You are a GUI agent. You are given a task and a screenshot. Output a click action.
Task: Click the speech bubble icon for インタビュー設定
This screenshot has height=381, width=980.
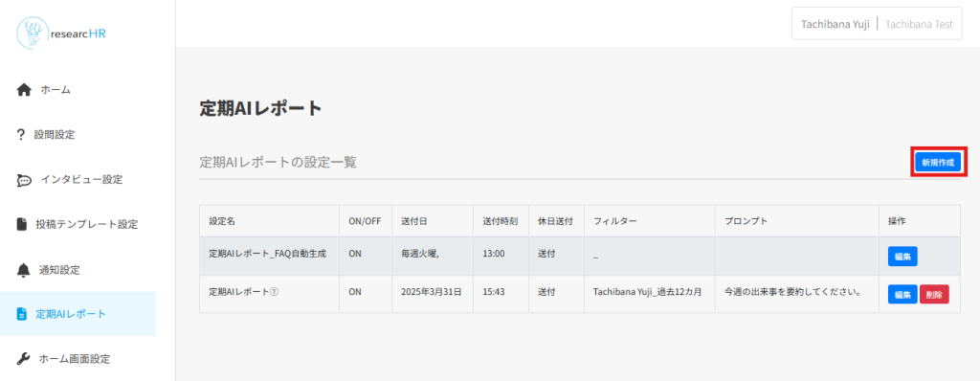click(x=24, y=180)
